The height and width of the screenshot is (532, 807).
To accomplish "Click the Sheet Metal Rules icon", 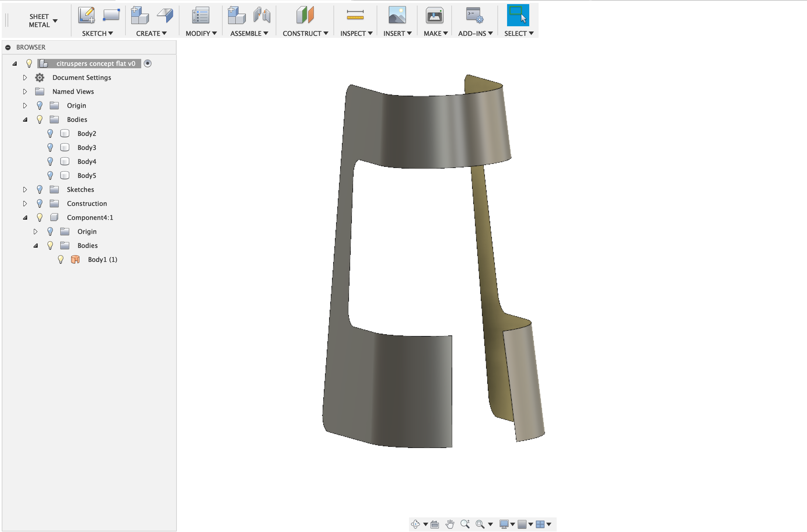I will click(x=200, y=15).
